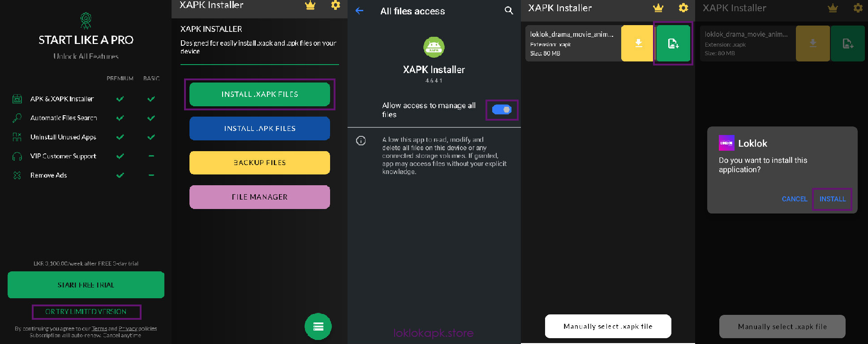Open the FILE MANAGER option
868x344 pixels.
(260, 197)
